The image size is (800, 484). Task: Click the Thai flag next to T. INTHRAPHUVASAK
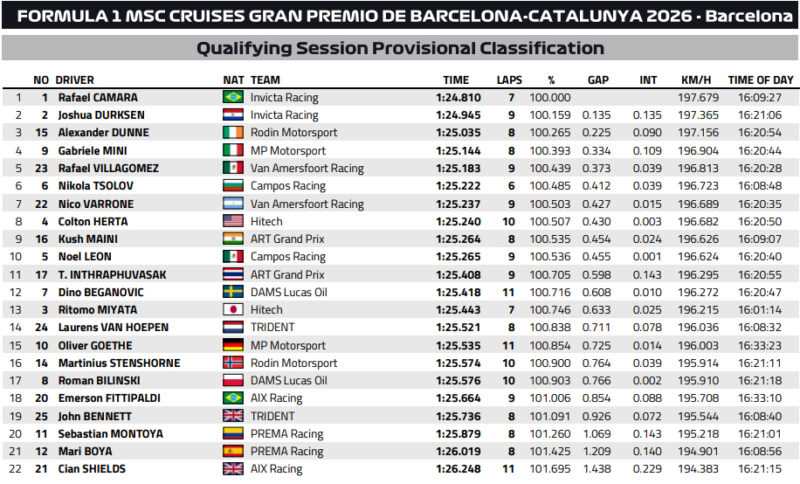(233, 274)
